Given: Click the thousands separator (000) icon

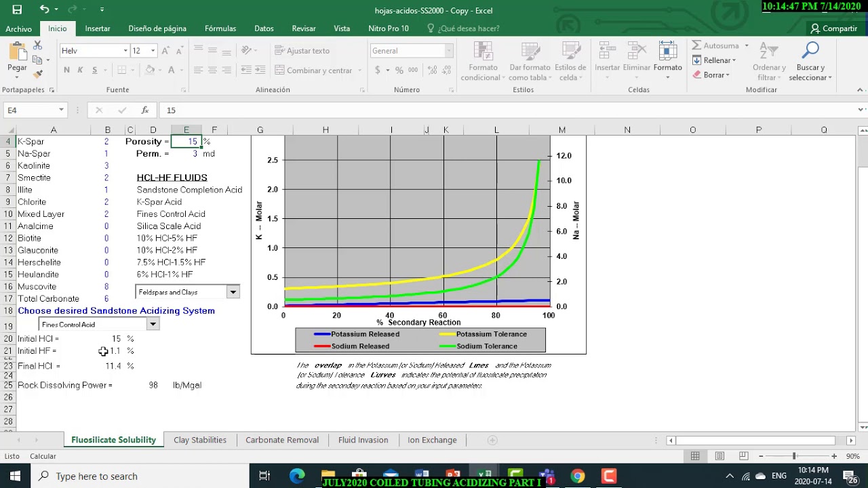Looking at the screenshot, I should [412, 70].
